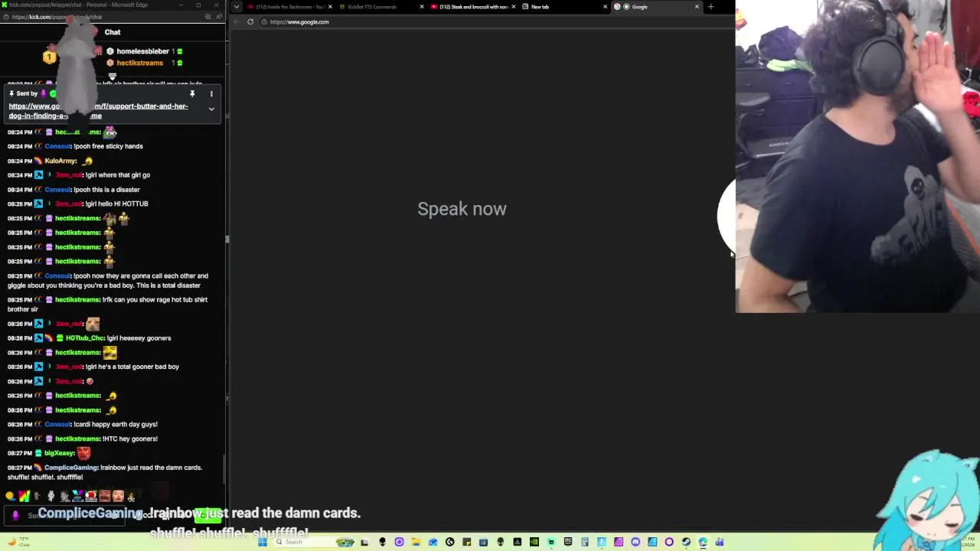Viewport: 980px width, 551px height.
Task: Open the purple emote picker icon
Action: click(15, 515)
